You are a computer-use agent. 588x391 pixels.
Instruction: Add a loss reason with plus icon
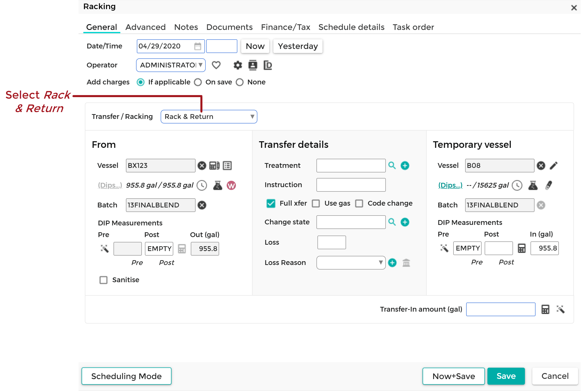[392, 263]
